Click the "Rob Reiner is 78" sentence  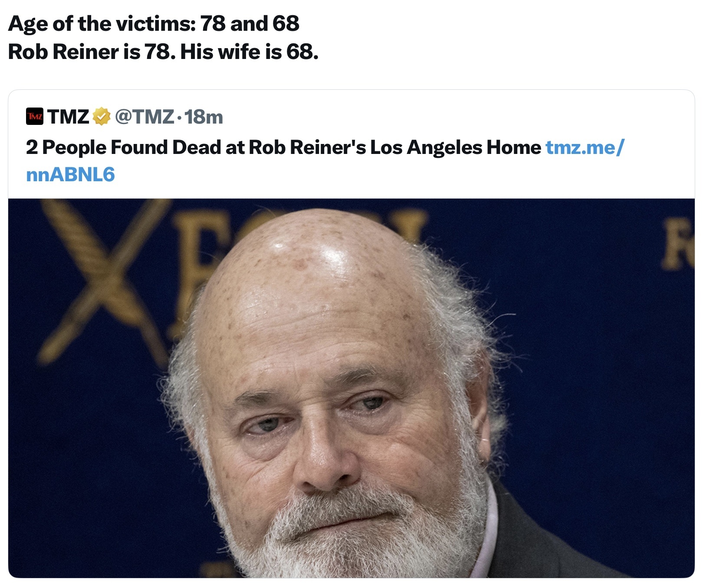pyautogui.click(x=92, y=52)
